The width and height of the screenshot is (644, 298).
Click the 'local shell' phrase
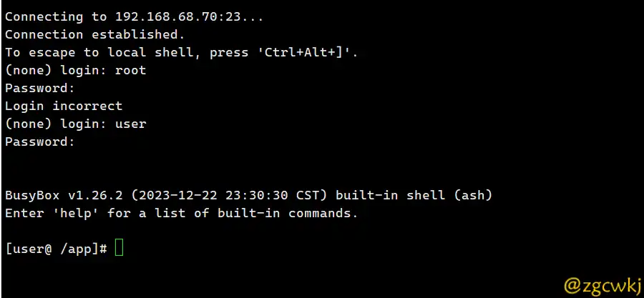(154, 52)
